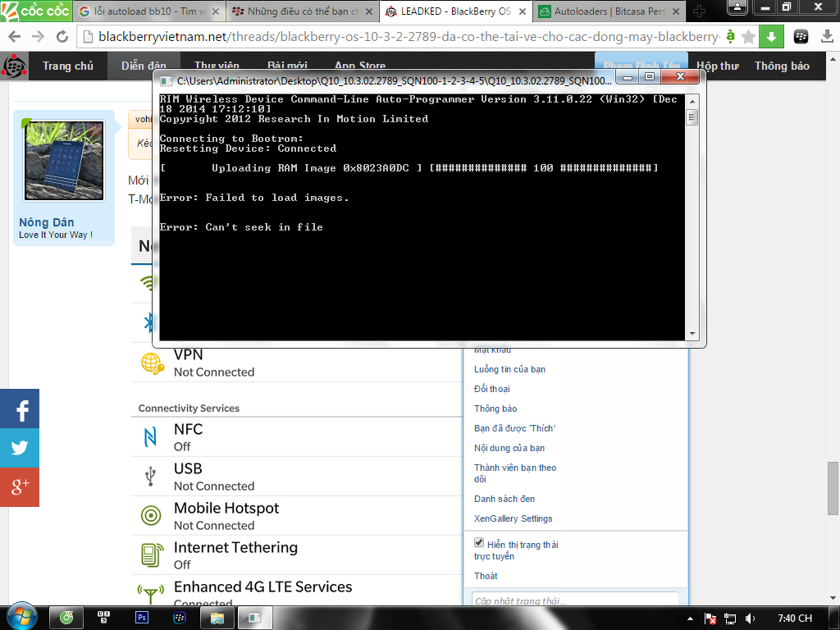This screenshot has height=630, width=840.
Task: Click Nông Dân's avatar thumbnail
Action: pyautogui.click(x=64, y=161)
